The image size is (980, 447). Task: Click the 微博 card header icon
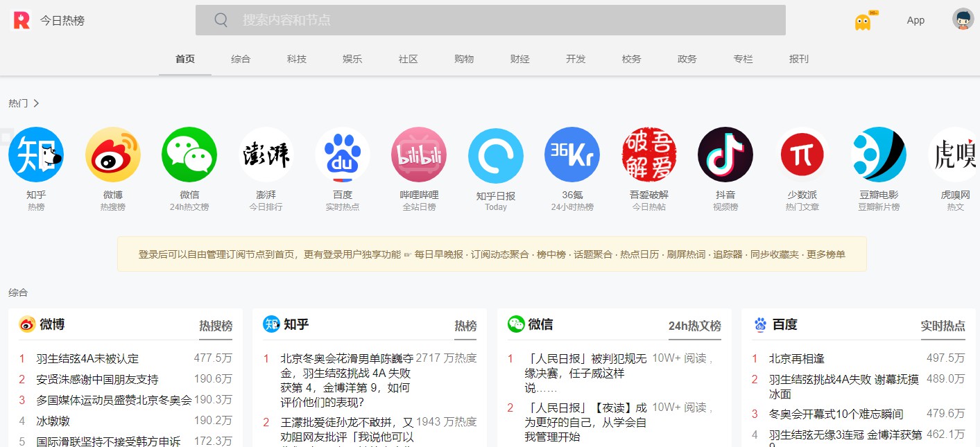[x=27, y=324]
